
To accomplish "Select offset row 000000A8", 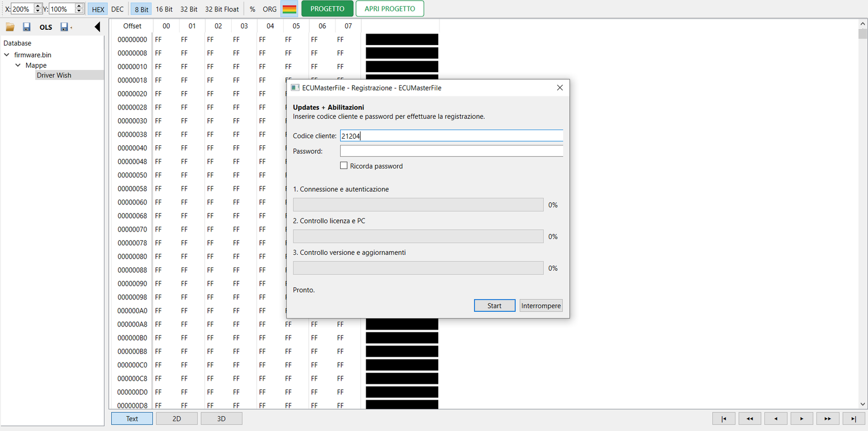I will [132, 324].
